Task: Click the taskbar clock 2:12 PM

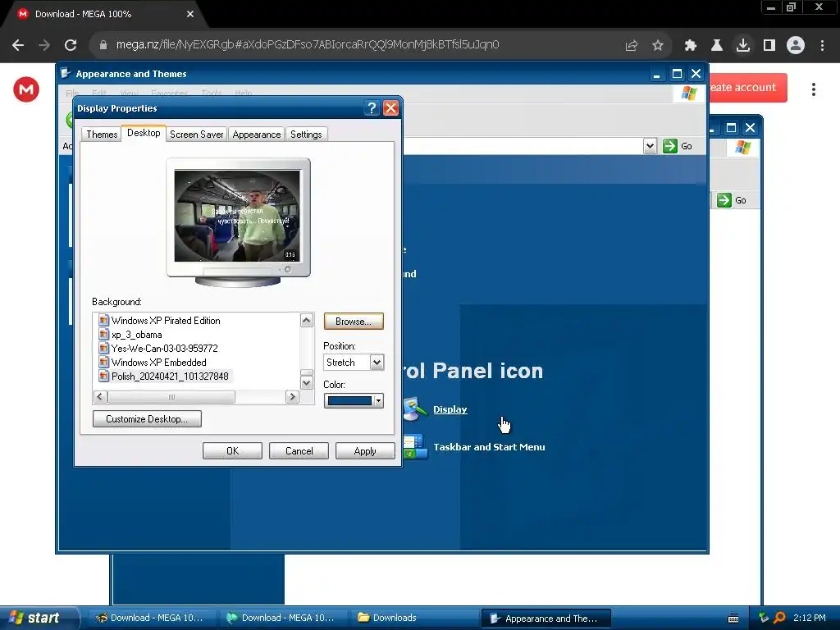Action: [x=810, y=618]
